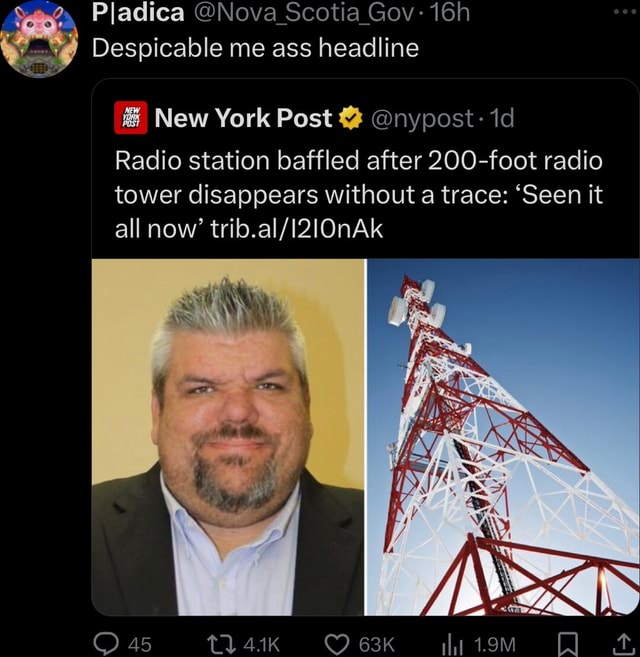Follow the trib.al/I2IOnAk link
Viewport: 640px width, 657px height.
pos(296,229)
